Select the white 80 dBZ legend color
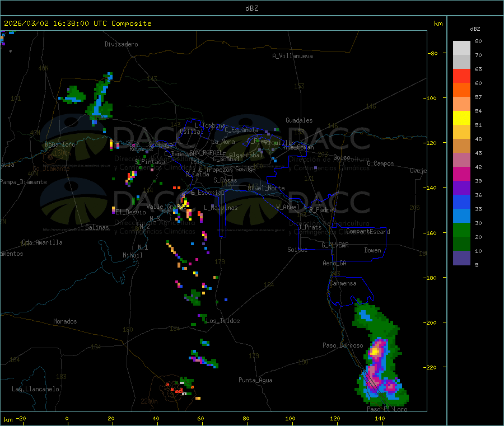The height and width of the screenshot is (426, 504). (x=461, y=48)
